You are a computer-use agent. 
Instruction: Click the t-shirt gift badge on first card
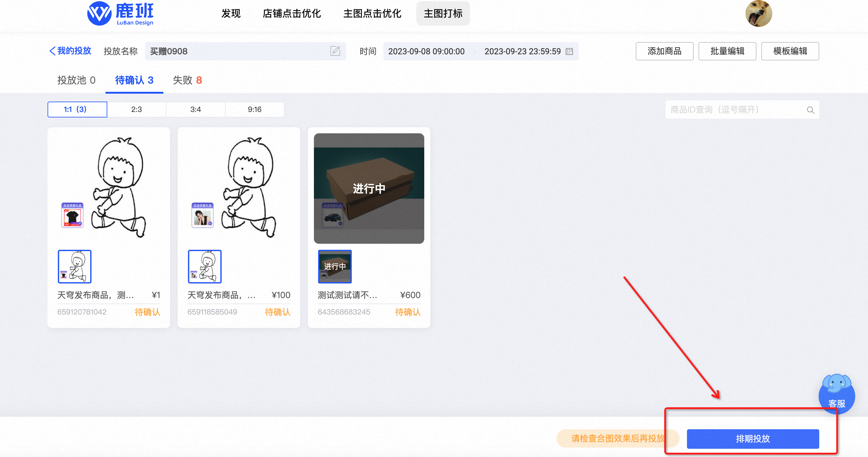[x=72, y=215]
